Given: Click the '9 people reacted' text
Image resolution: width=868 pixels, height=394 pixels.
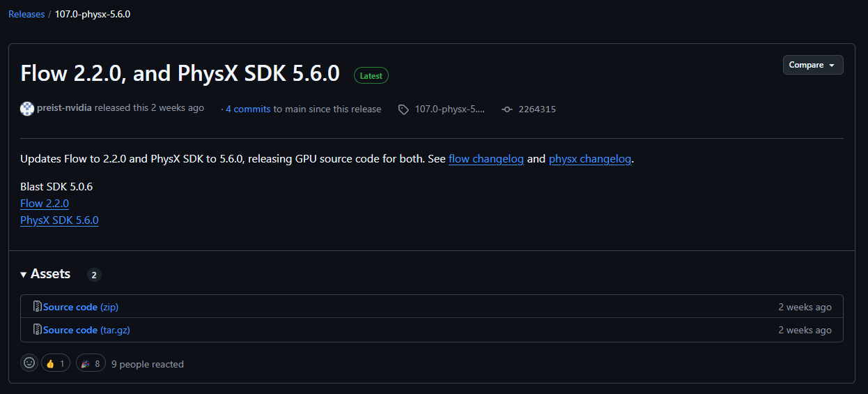Looking at the screenshot, I should (148, 364).
